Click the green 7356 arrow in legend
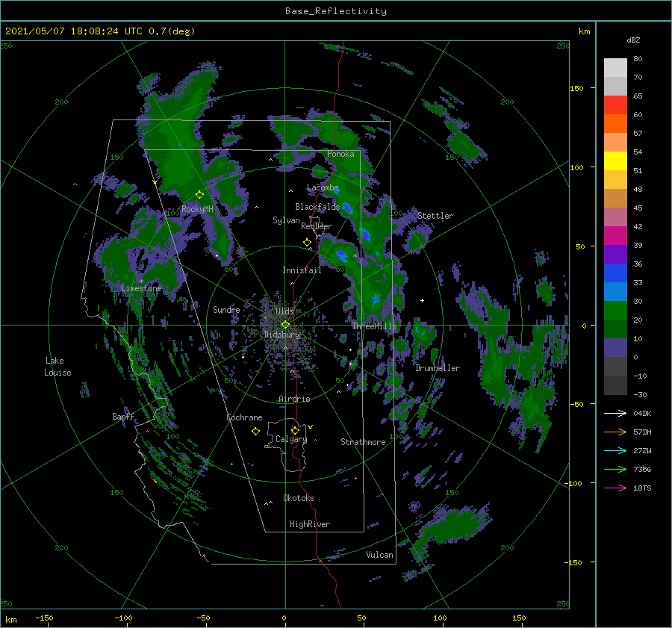Screen dimensions: 672x628 (615, 470)
